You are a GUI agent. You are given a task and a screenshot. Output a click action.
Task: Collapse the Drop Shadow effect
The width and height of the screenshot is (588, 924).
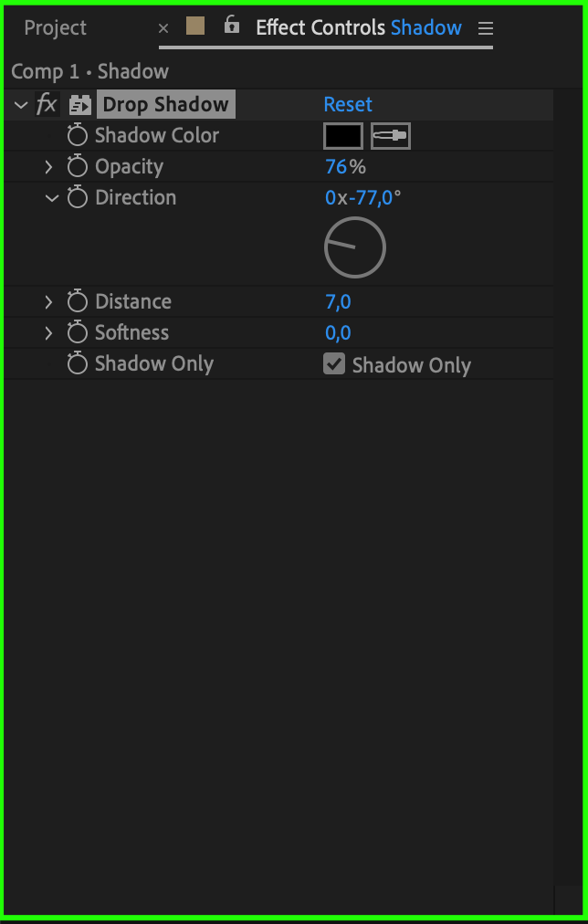click(21, 106)
